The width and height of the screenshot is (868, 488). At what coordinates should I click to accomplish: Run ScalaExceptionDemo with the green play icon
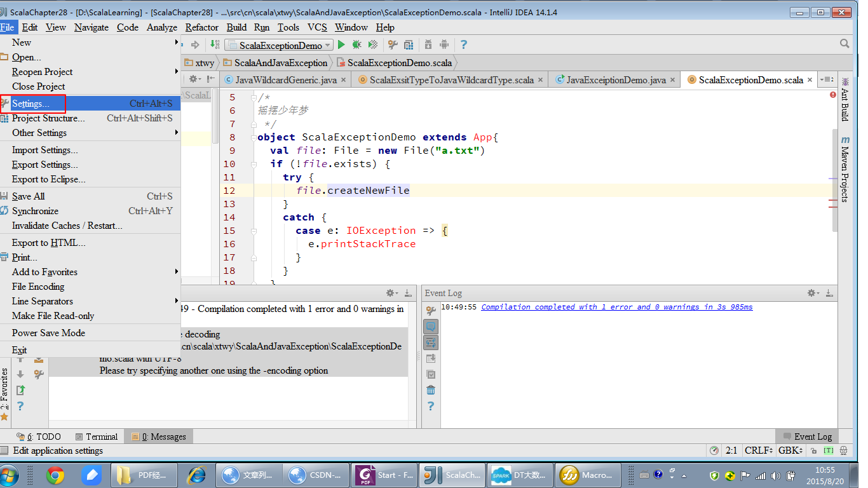point(341,44)
